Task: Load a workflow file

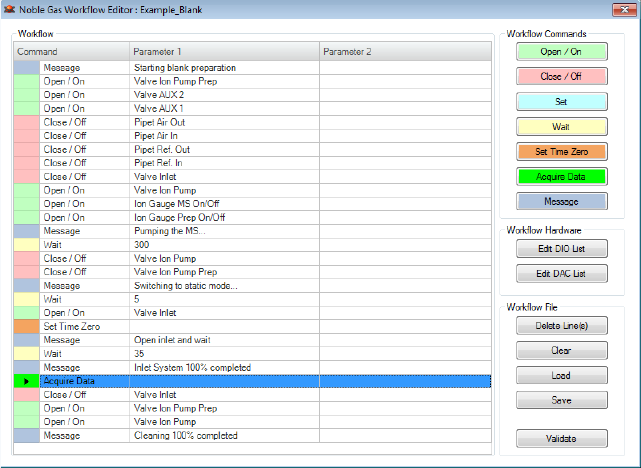Action: (561, 376)
